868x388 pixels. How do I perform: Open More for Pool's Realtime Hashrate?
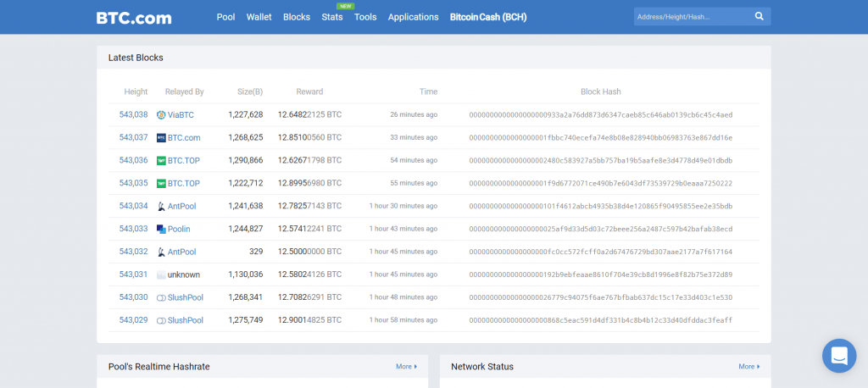406,367
